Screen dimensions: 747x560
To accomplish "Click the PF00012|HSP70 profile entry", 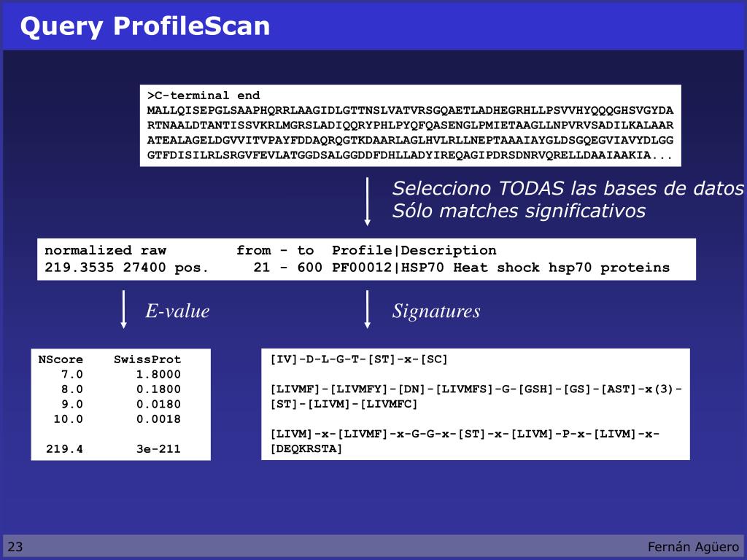I will pos(388,268).
